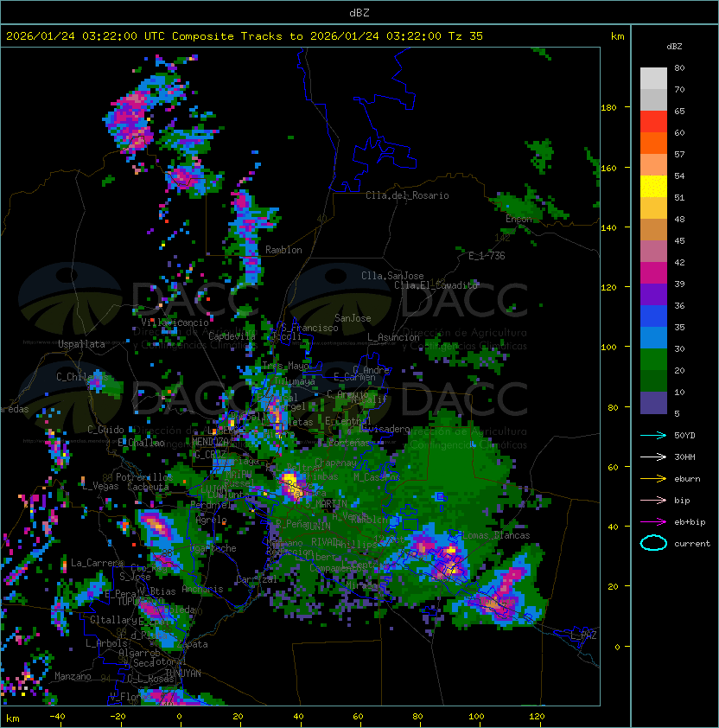Screen dimensions: 719x728
Task: Pick the bright yellow legend swatch
Action: click(x=653, y=186)
